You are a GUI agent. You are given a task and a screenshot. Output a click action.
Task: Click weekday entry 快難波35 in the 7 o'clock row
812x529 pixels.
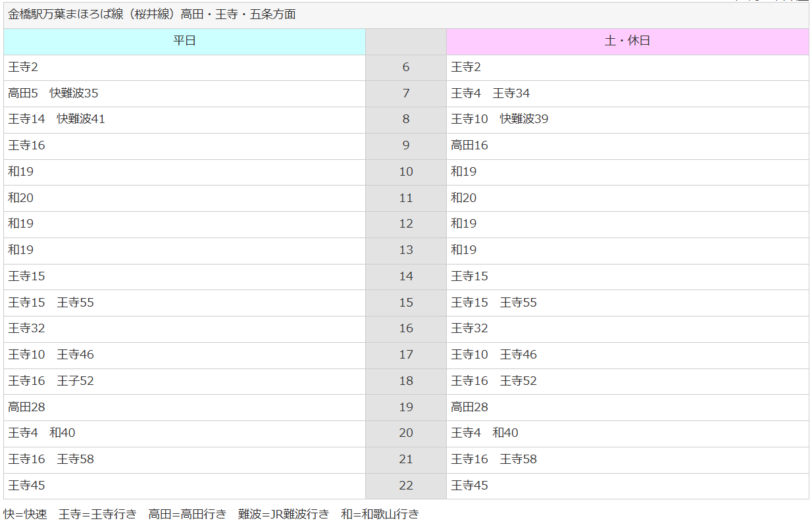point(74,93)
